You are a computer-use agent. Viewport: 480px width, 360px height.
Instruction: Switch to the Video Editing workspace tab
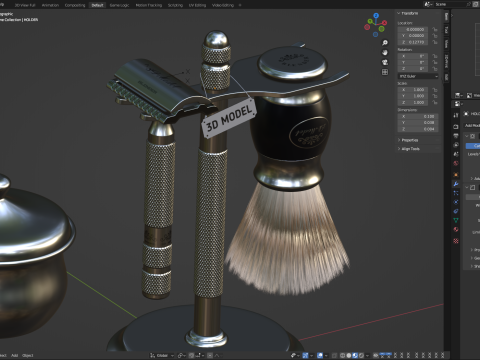pyautogui.click(x=223, y=5)
